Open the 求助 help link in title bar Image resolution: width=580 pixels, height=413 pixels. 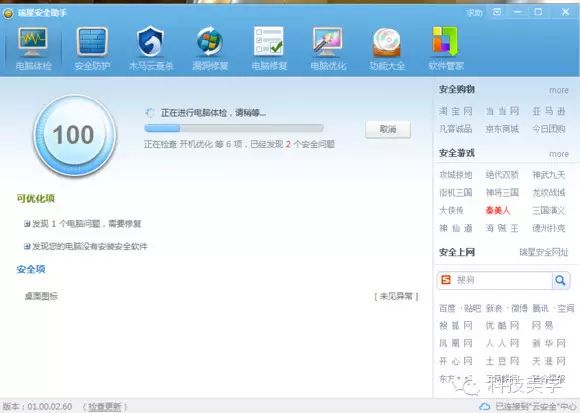coord(474,13)
